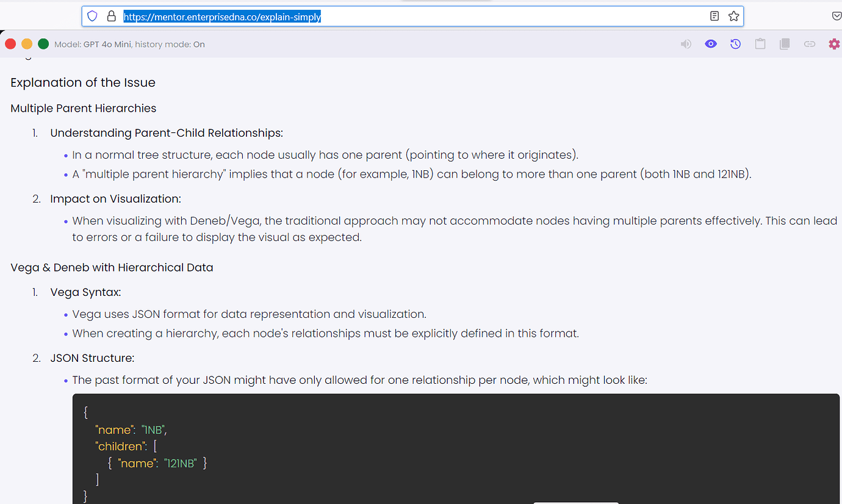
Task: Mute audio with the speaker icon
Action: pyautogui.click(x=686, y=43)
